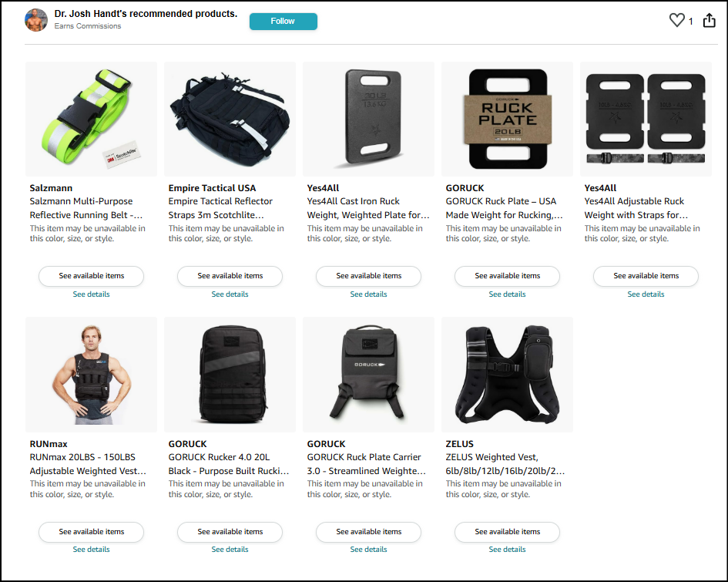Open the Empire Tactical reflector straps image

[230, 119]
